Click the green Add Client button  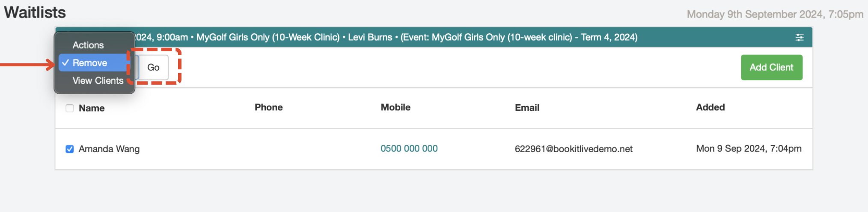[x=771, y=67]
